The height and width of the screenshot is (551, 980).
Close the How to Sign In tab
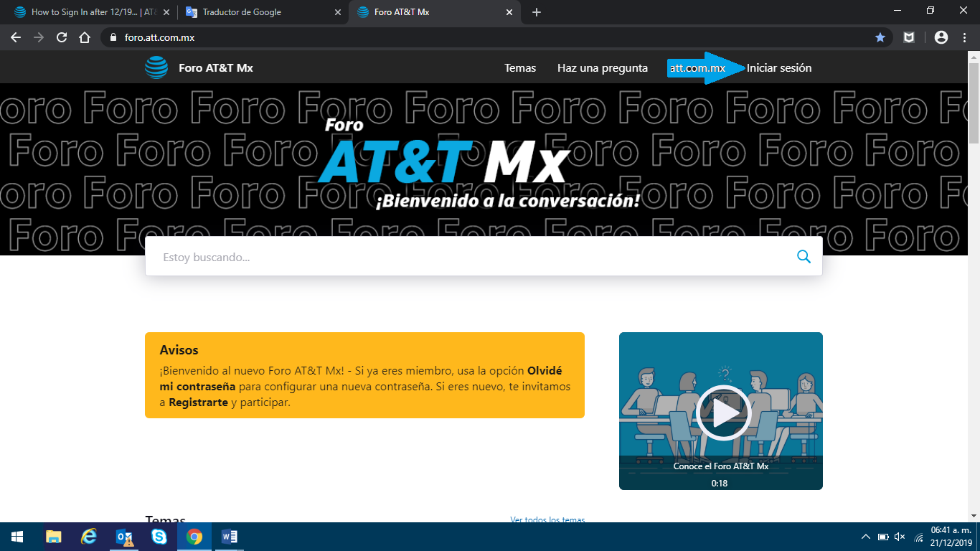click(166, 12)
